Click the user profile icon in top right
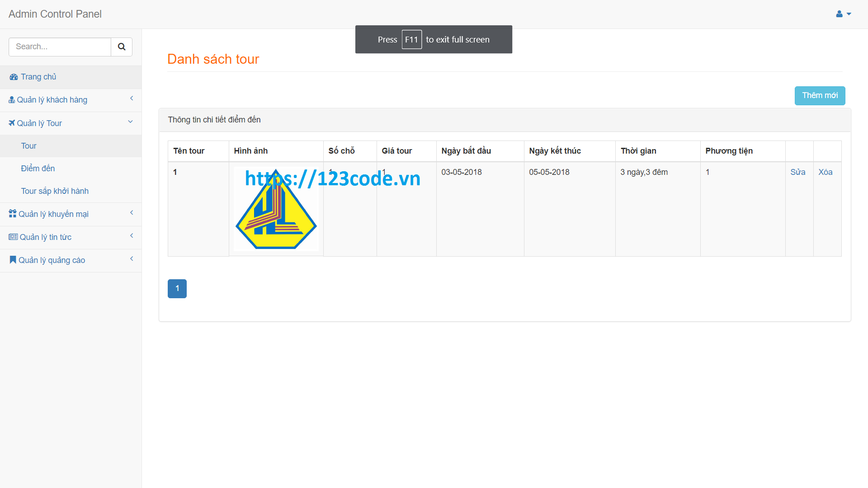Viewport: 868px width, 488px height. [840, 14]
